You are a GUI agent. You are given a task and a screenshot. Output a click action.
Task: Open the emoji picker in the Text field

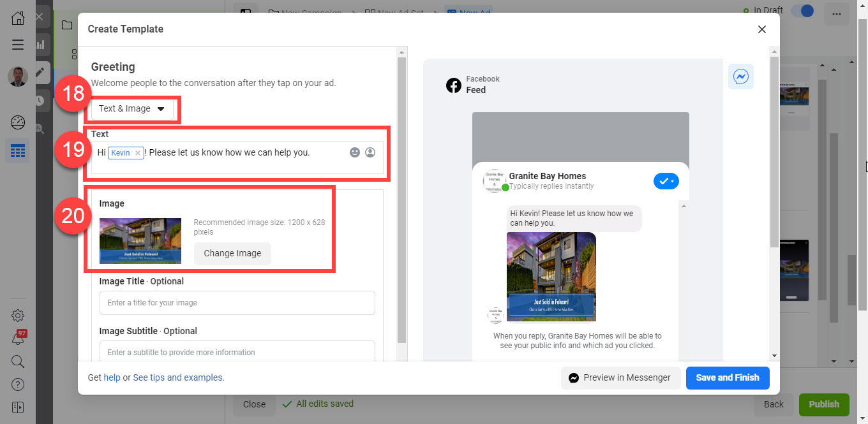[355, 152]
